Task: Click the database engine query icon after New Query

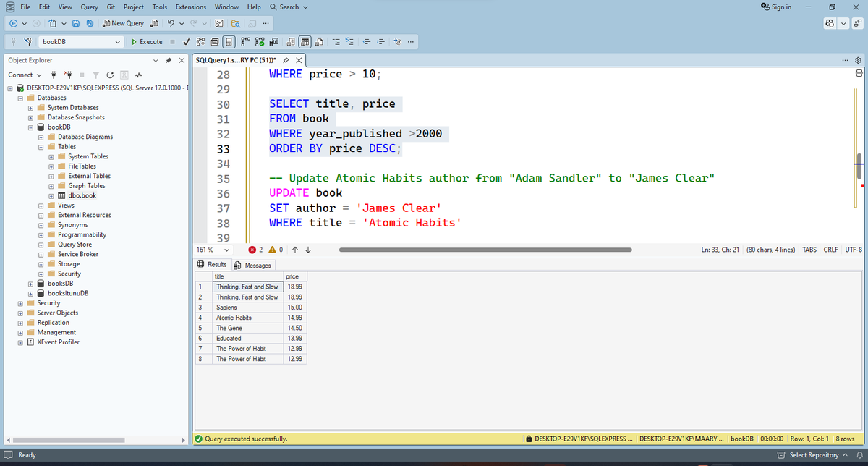Action: coord(155,23)
